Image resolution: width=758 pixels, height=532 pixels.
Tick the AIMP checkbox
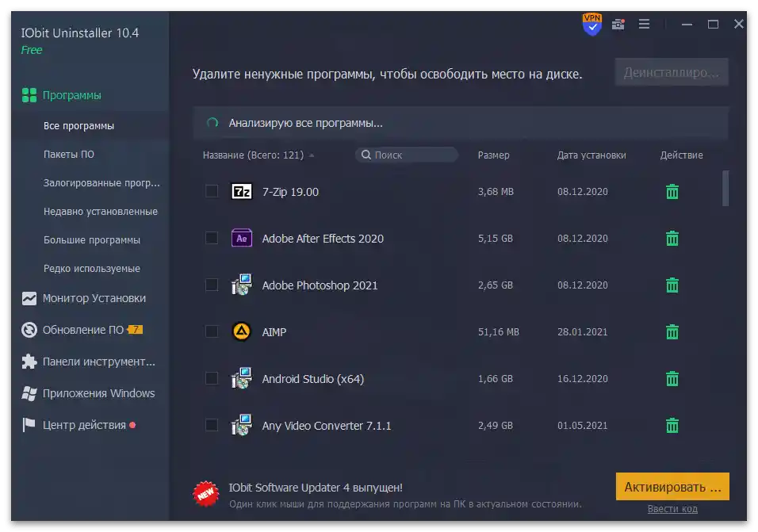(211, 331)
